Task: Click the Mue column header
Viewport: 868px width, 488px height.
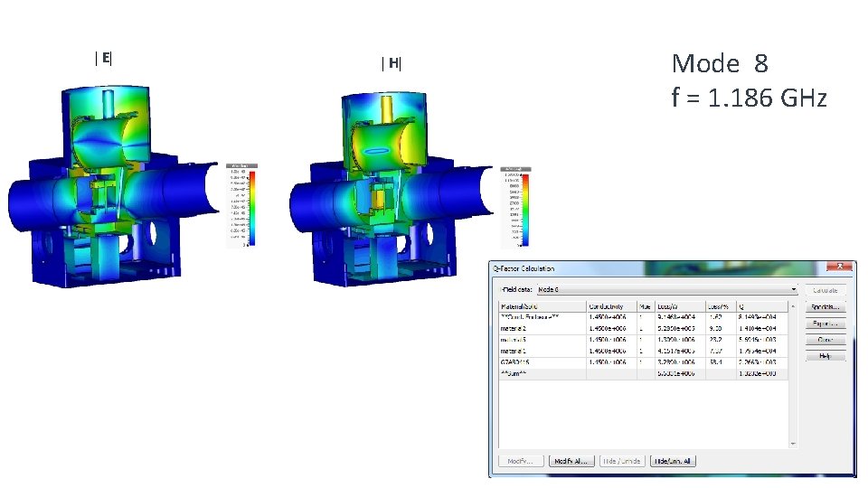Action: click(645, 306)
